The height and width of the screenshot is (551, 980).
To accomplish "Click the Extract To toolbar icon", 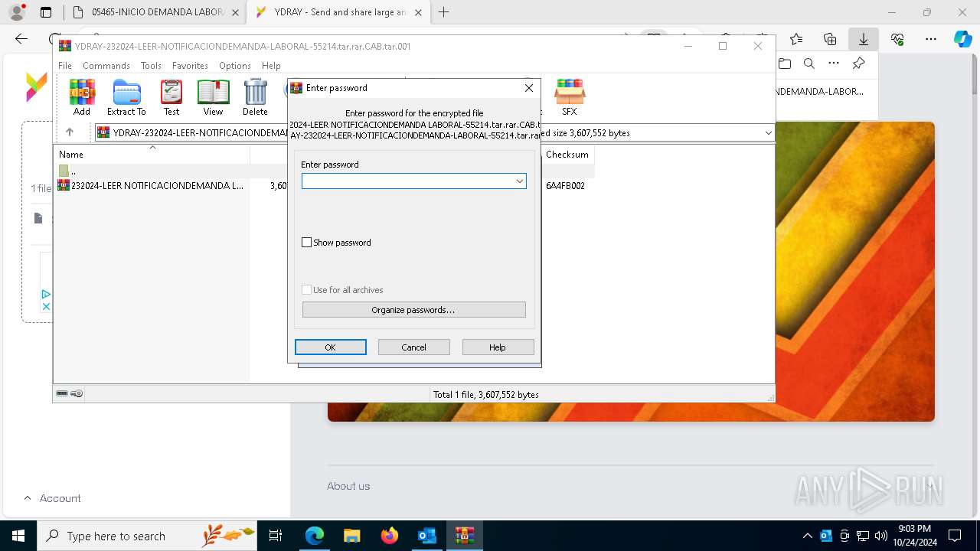I will [126, 97].
